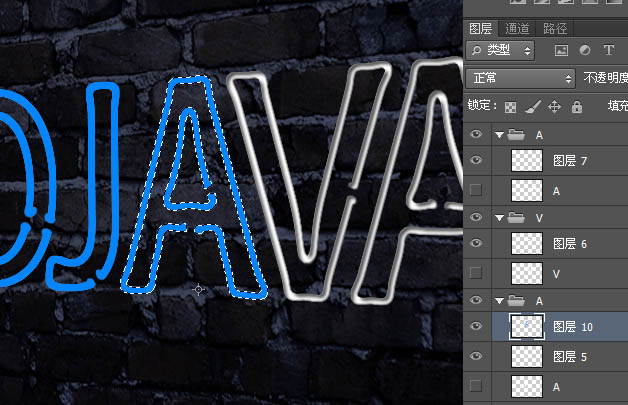The width and height of the screenshot is (628, 405).
Task: Lock image pixels brush icon
Action: (533, 107)
